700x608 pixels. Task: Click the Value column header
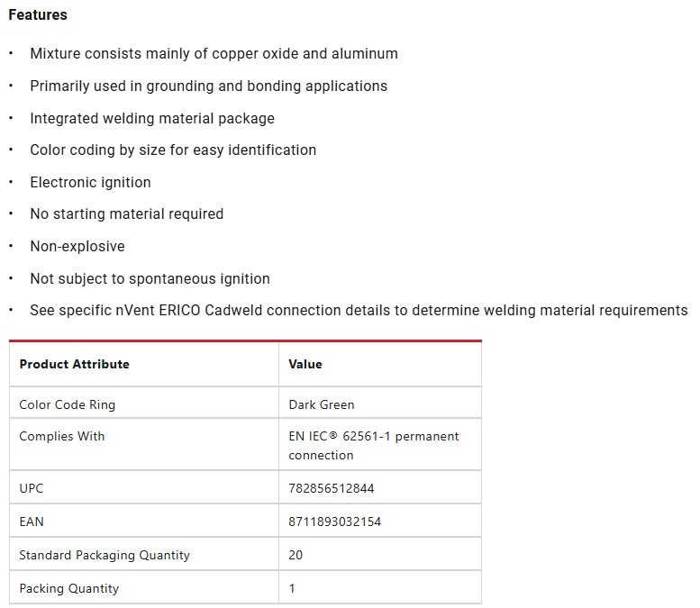click(x=305, y=364)
